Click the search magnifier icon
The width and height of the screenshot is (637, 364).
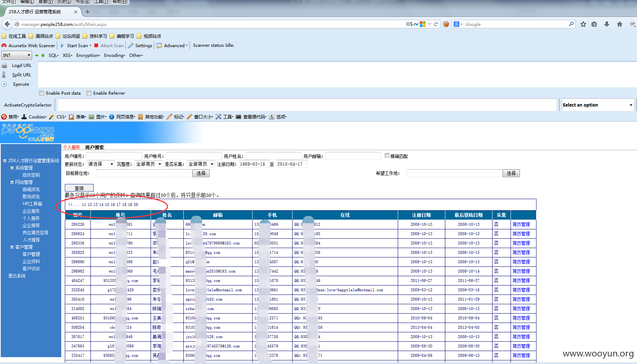(x=571, y=24)
